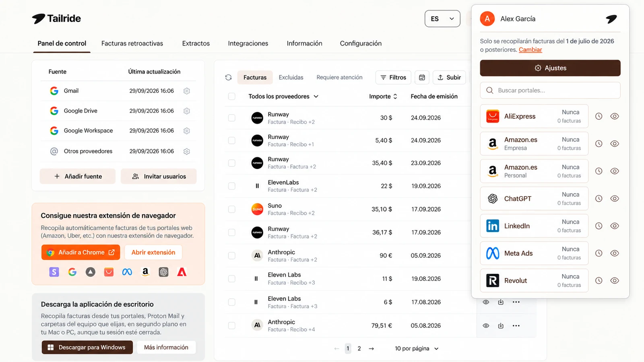Show the Excluidas invoices tab
The width and height of the screenshot is (644, 362).
coord(291,77)
